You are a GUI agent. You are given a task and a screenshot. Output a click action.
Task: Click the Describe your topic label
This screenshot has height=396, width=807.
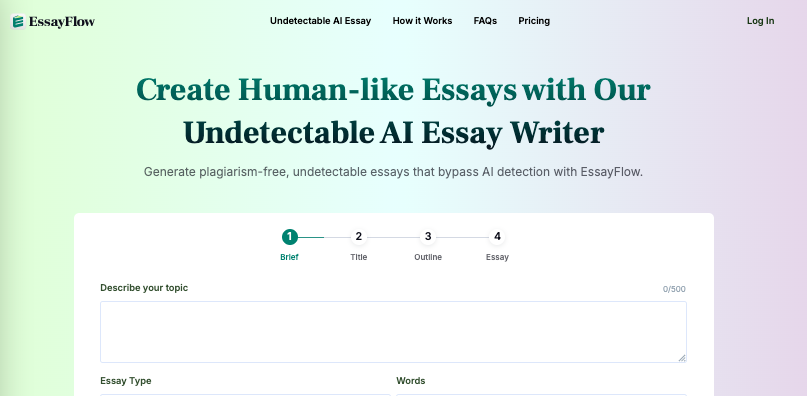click(x=144, y=288)
